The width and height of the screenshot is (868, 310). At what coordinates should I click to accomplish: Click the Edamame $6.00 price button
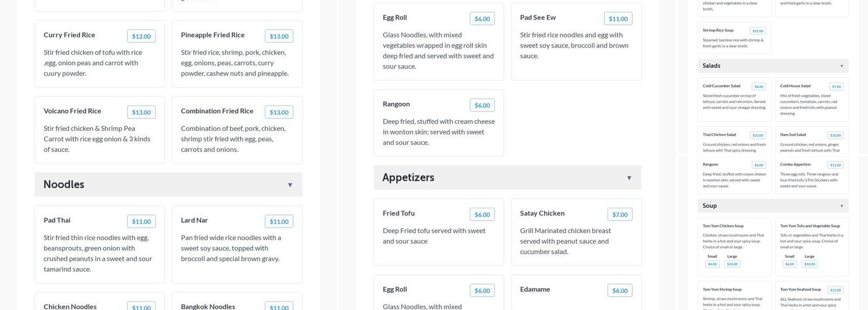[x=620, y=291]
